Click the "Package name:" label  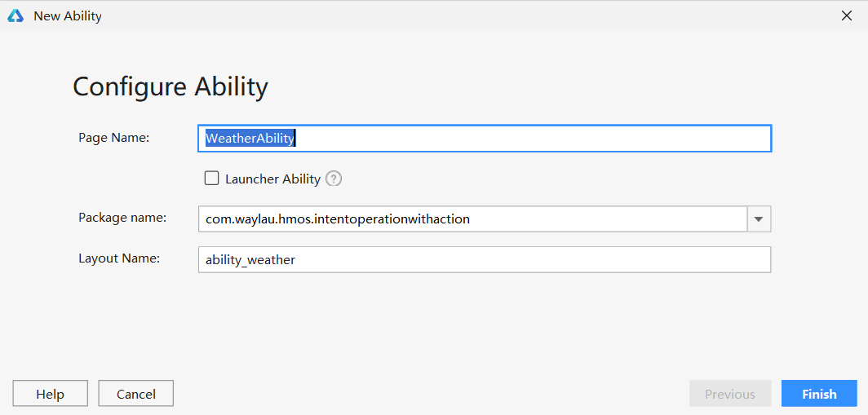coord(122,218)
